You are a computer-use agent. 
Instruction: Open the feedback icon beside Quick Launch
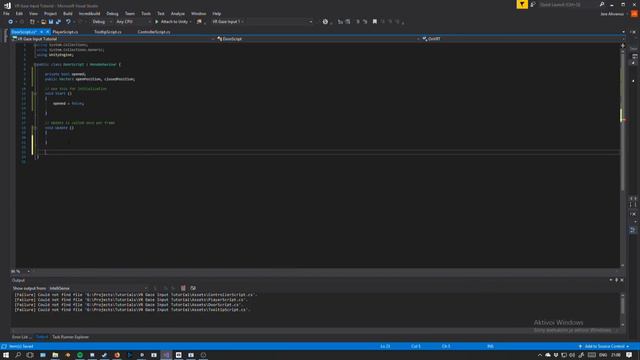533,4
